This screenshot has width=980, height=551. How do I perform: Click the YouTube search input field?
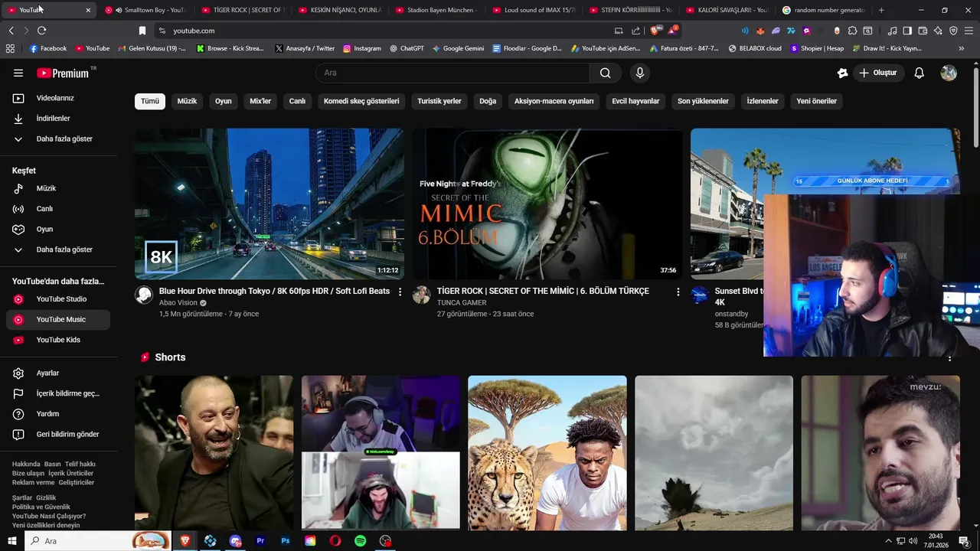452,73
